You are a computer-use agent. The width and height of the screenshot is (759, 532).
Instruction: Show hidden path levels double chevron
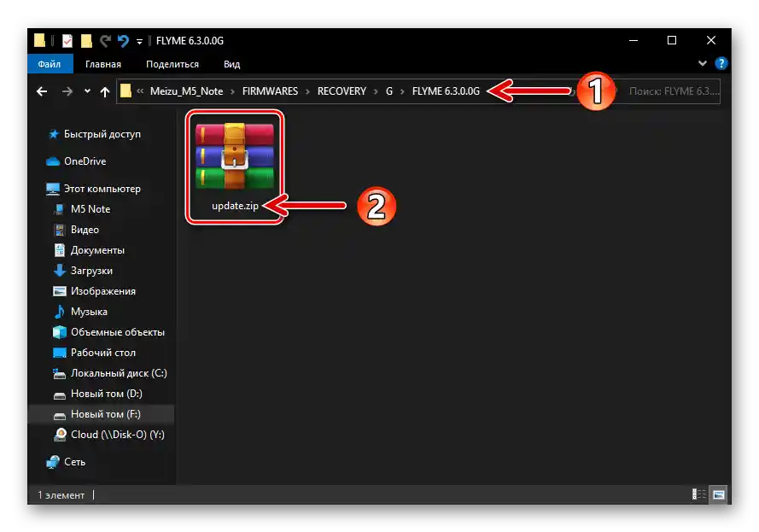(140, 91)
